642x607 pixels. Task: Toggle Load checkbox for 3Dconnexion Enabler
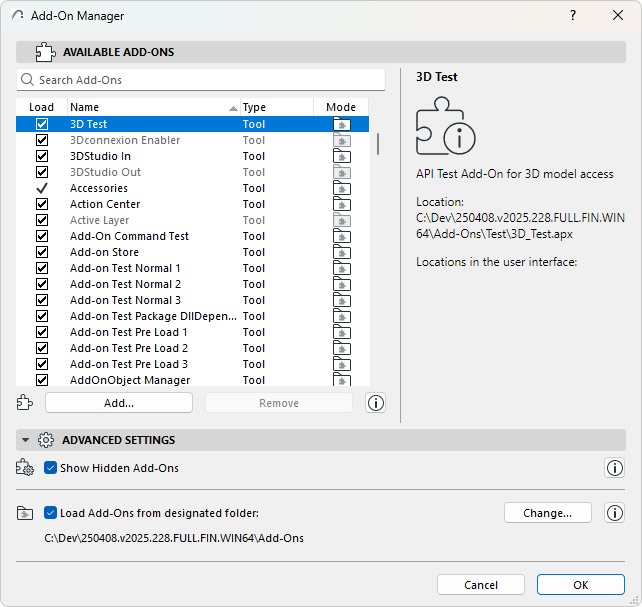click(x=42, y=140)
